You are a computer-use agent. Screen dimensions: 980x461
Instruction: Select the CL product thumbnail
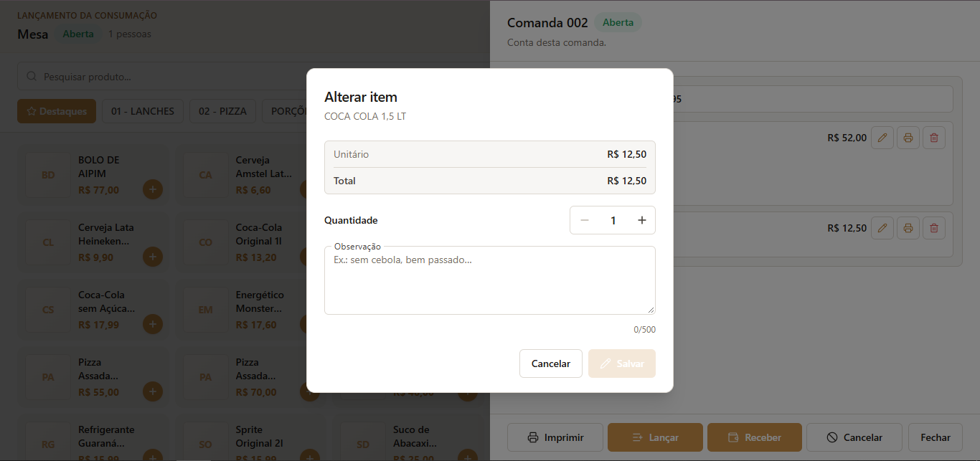(48, 242)
